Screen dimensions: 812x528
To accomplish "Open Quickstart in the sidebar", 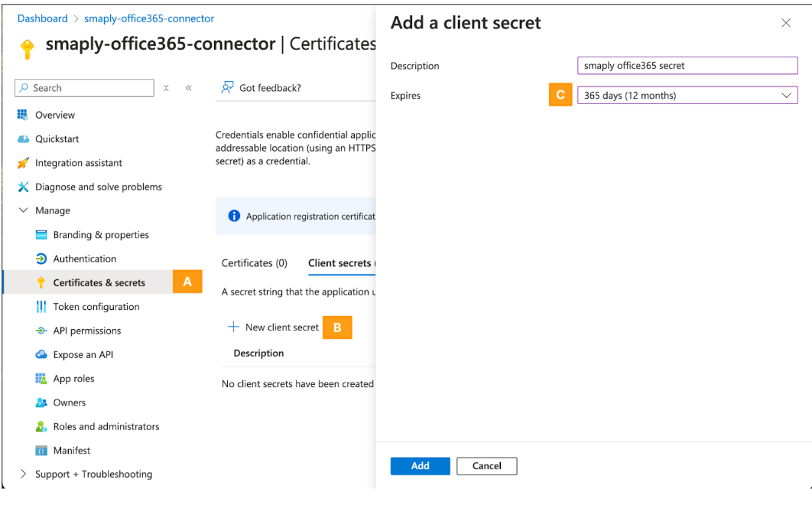I will point(57,139).
